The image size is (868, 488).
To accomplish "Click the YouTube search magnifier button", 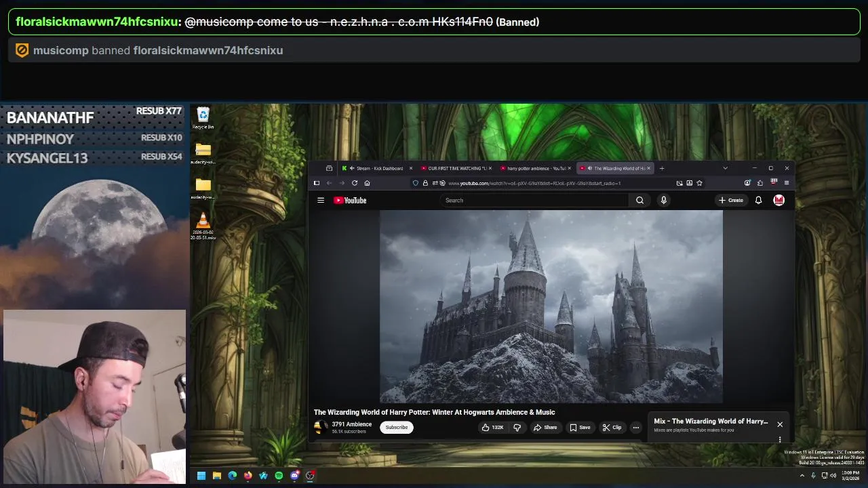I will pos(639,200).
